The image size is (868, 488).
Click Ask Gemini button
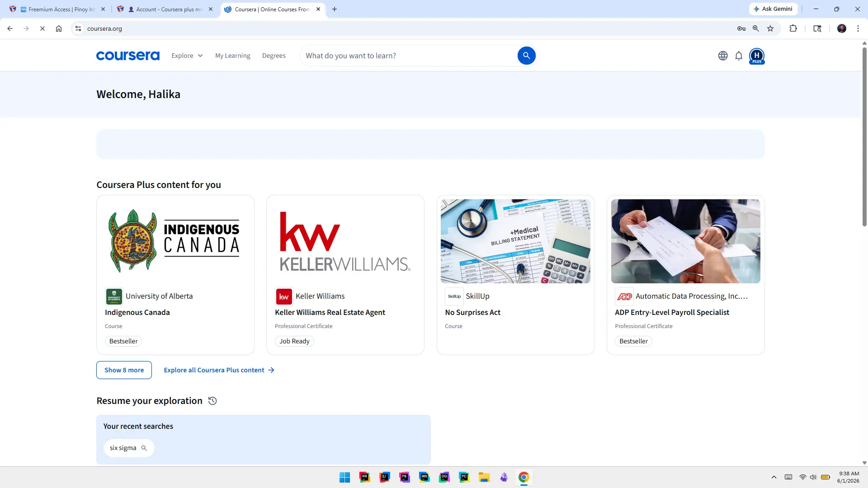[773, 9]
